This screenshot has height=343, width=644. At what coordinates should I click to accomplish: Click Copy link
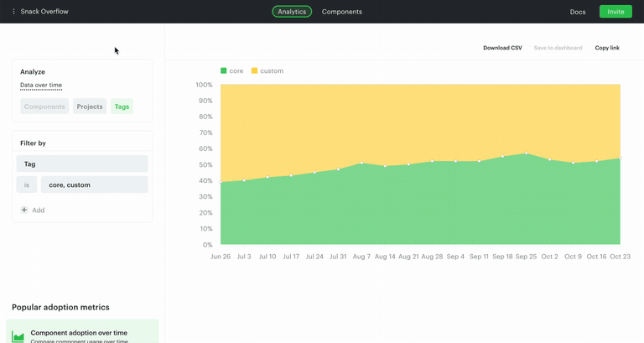(607, 48)
